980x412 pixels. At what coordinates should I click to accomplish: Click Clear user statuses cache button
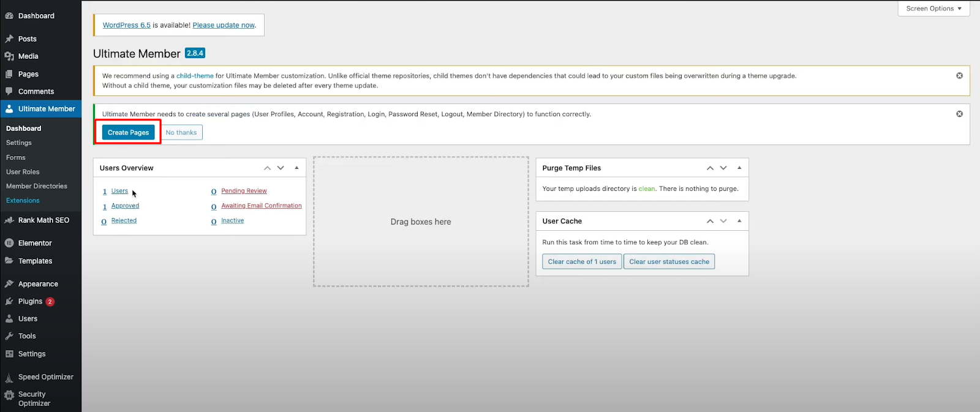669,261
